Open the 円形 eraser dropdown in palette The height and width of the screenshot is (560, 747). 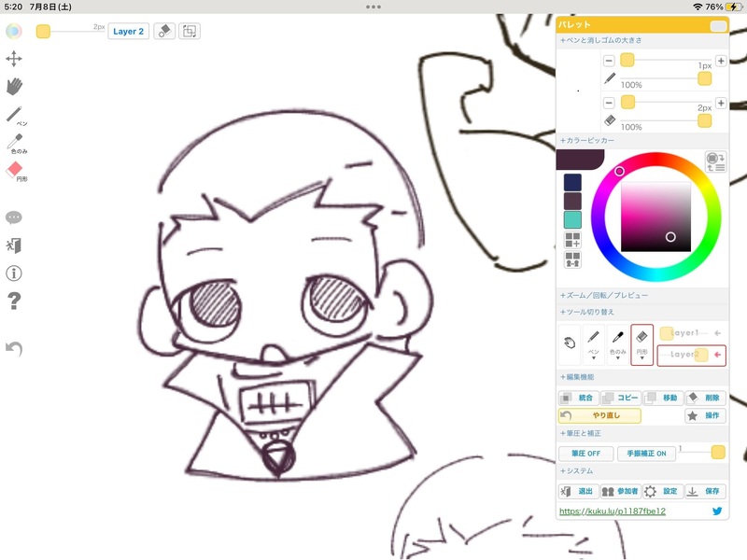pyautogui.click(x=641, y=345)
